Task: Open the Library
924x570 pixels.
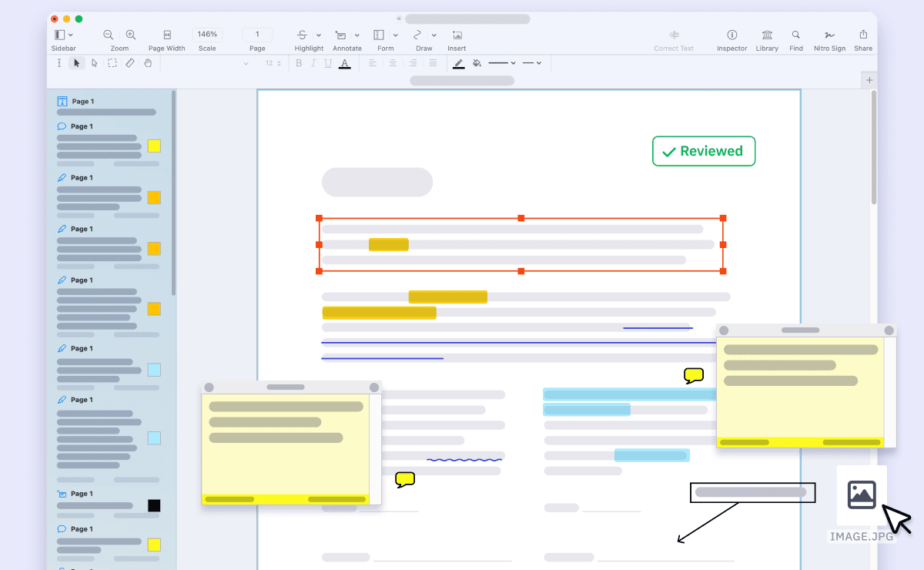Action: (x=767, y=35)
